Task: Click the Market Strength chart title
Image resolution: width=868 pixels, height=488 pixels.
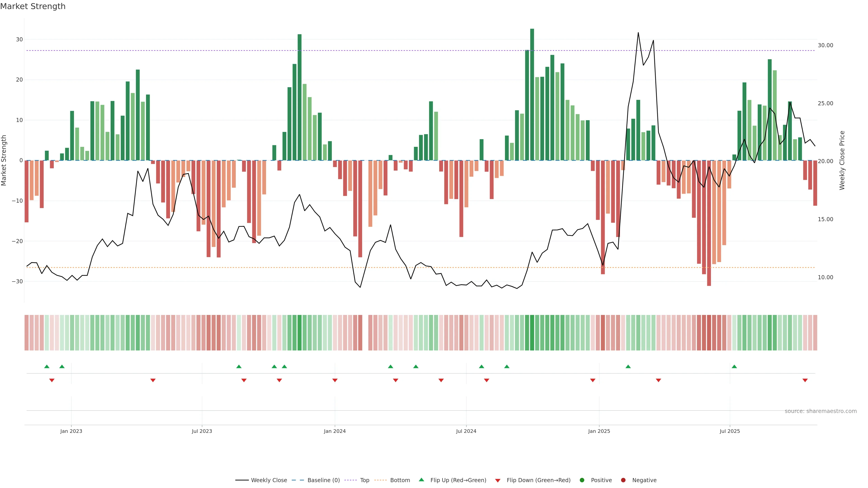Action: (x=33, y=6)
